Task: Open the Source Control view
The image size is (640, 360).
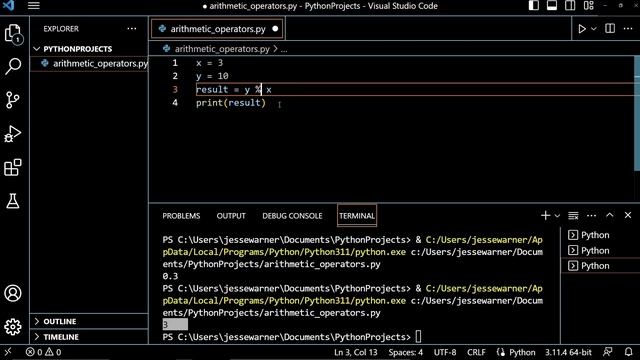Action: pos(13,100)
